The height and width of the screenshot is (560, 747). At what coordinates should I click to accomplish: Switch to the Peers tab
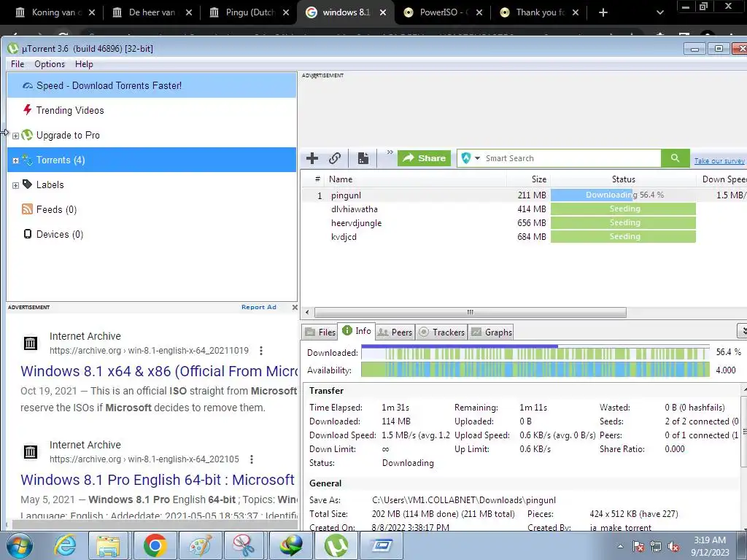pos(395,332)
